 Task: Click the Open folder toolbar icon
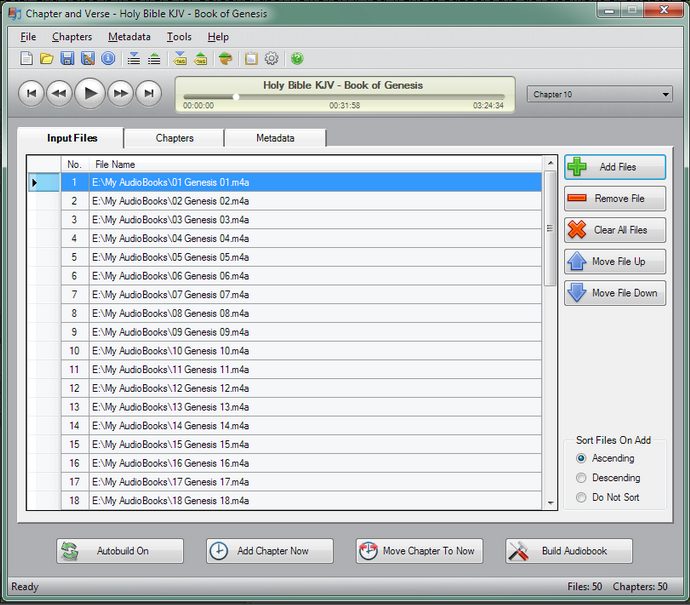tap(46, 59)
